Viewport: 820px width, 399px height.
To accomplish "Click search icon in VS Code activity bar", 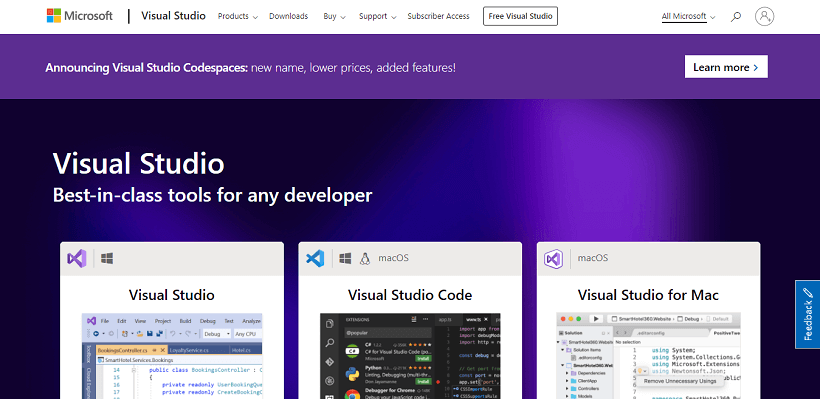I will point(329,343).
